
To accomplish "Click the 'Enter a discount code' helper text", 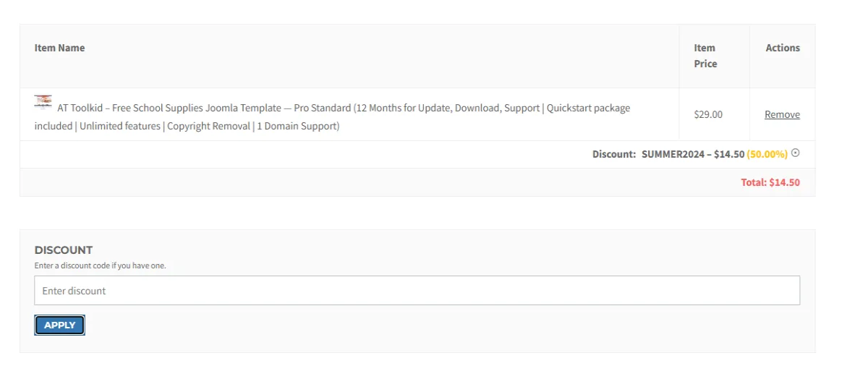I will [101, 265].
